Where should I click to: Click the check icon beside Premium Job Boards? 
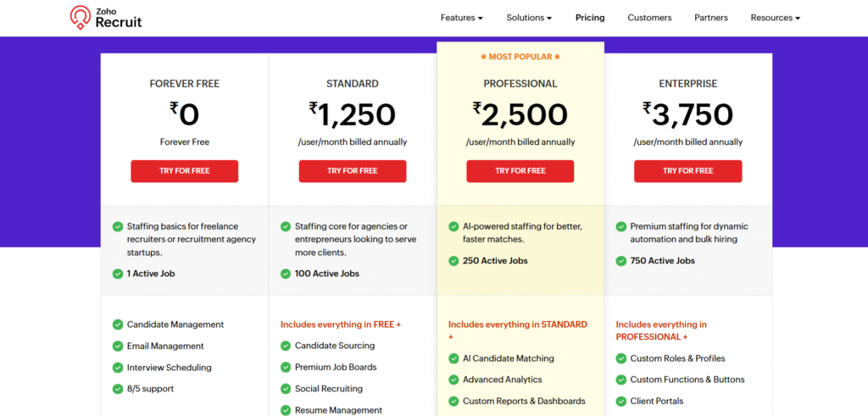[x=286, y=368]
